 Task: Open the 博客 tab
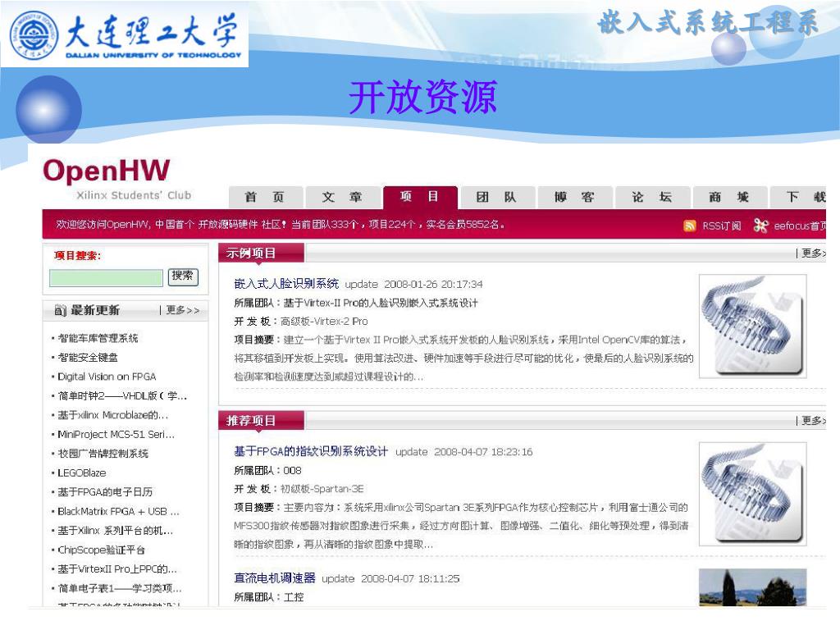click(x=574, y=197)
